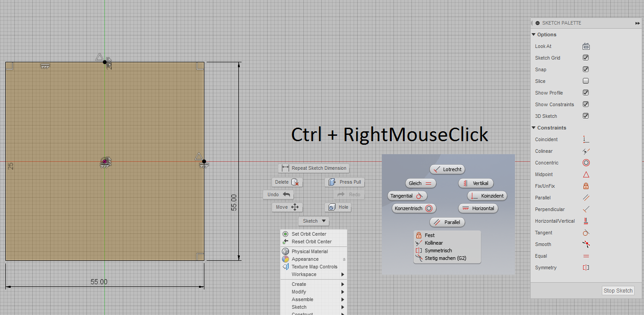Open the Sketch dropdown in marking menu

click(314, 221)
